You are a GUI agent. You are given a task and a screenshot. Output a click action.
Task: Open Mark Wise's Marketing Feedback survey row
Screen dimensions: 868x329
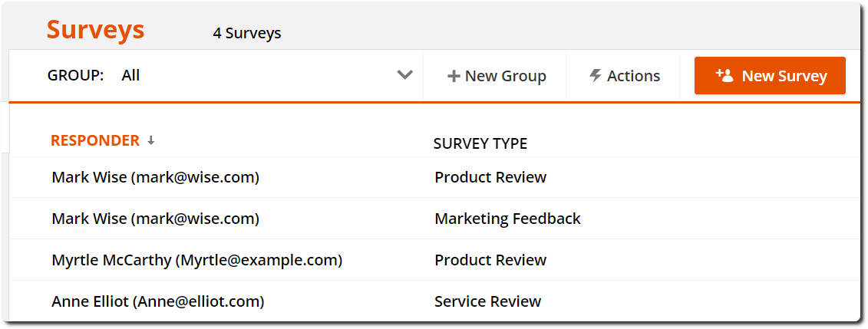pyautogui.click(x=434, y=219)
